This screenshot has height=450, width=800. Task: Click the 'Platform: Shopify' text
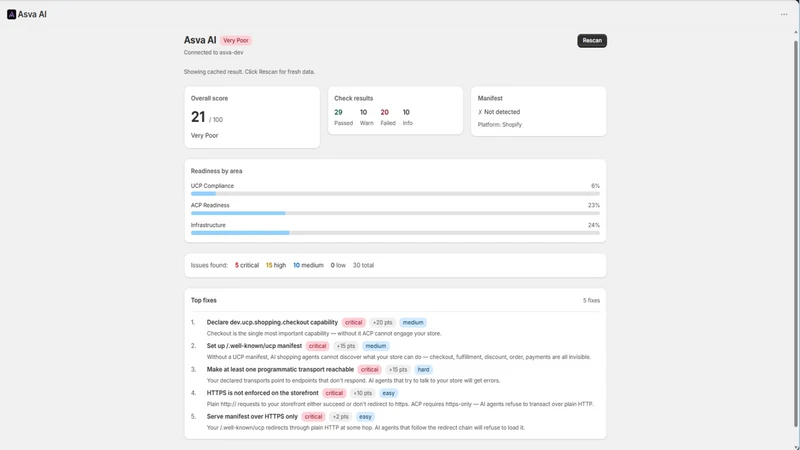coord(499,124)
